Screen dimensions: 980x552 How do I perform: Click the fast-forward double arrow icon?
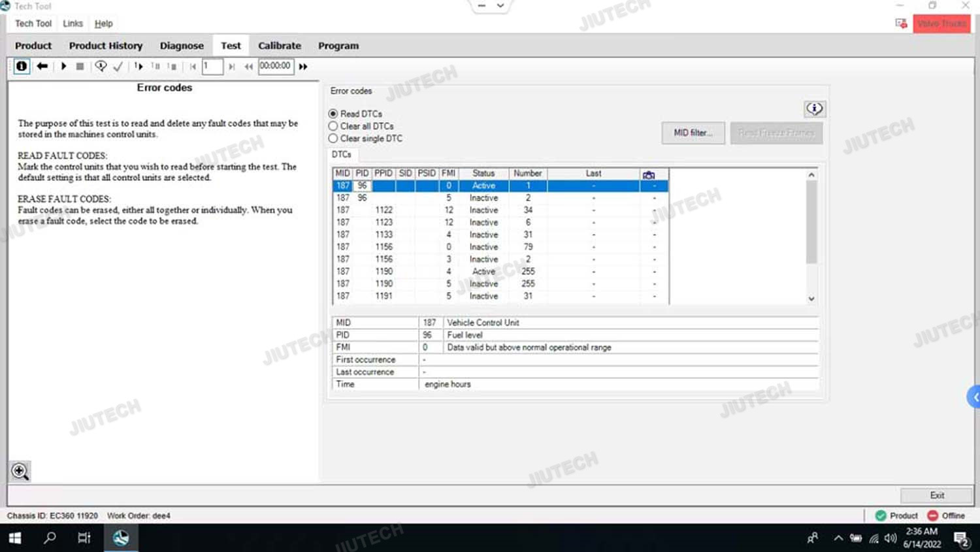[x=303, y=67]
